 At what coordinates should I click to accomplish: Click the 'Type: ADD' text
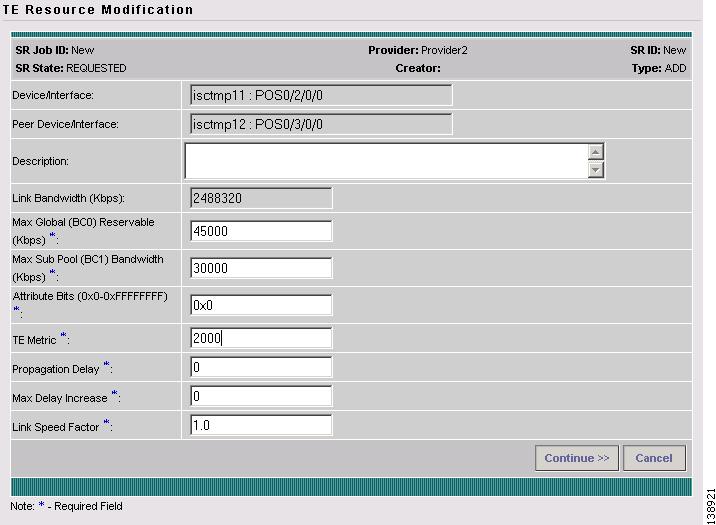pyautogui.click(x=659, y=68)
